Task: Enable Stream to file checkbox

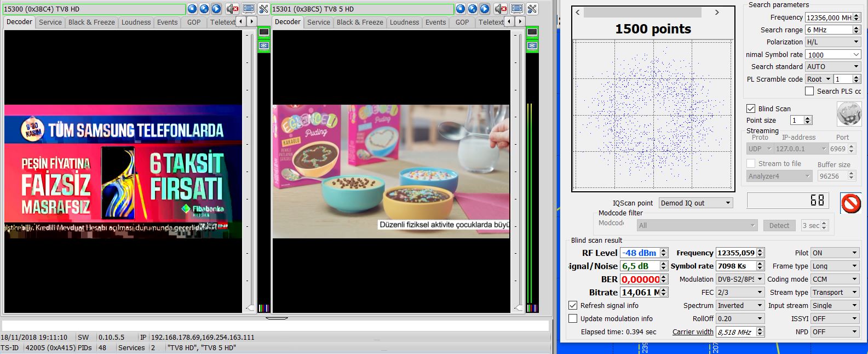Action: point(751,163)
